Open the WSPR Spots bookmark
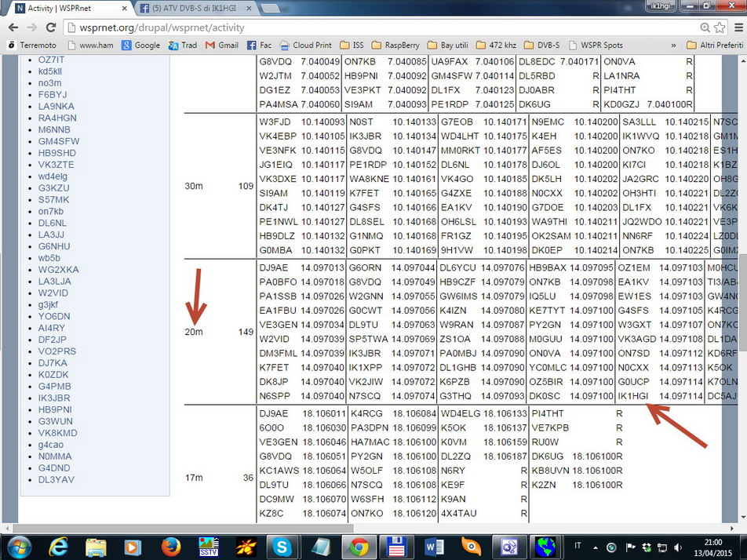 pyautogui.click(x=596, y=45)
